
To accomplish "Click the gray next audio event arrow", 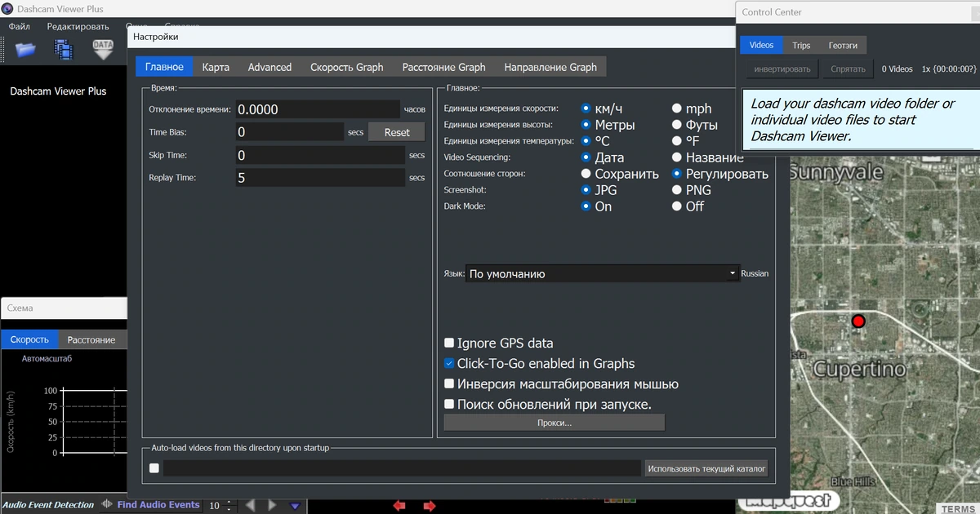I will 273,506.
